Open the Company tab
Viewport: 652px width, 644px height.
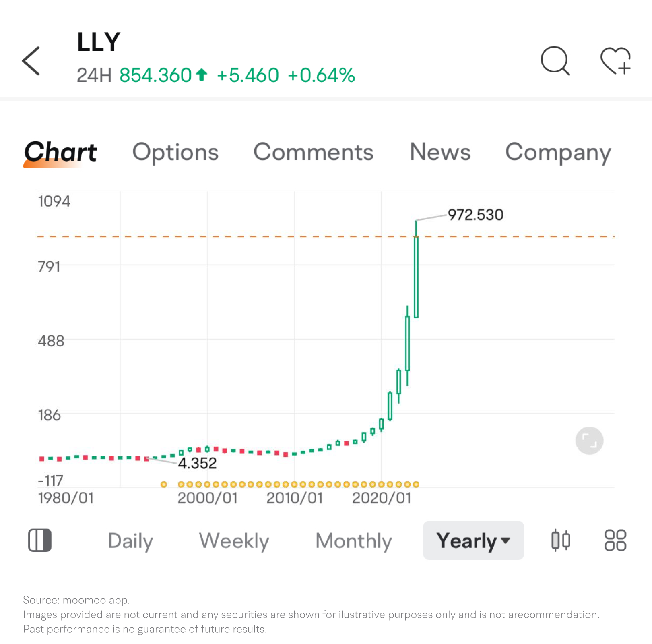558,153
